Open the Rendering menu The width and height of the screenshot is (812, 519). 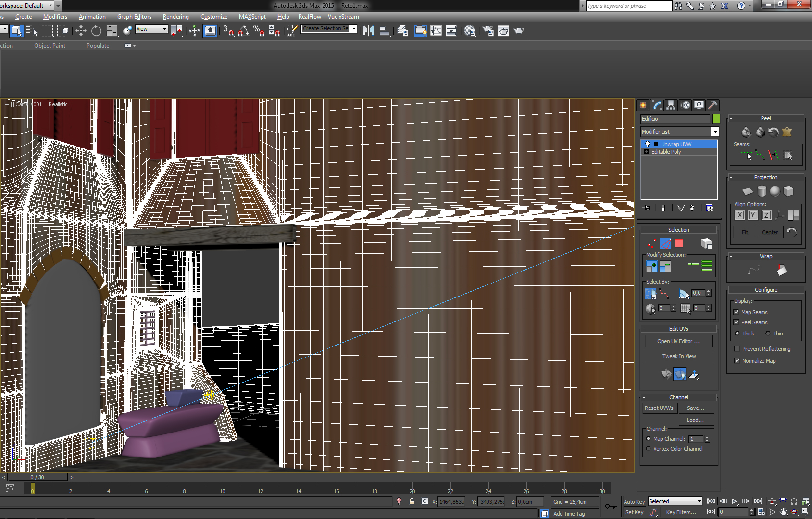pyautogui.click(x=175, y=17)
